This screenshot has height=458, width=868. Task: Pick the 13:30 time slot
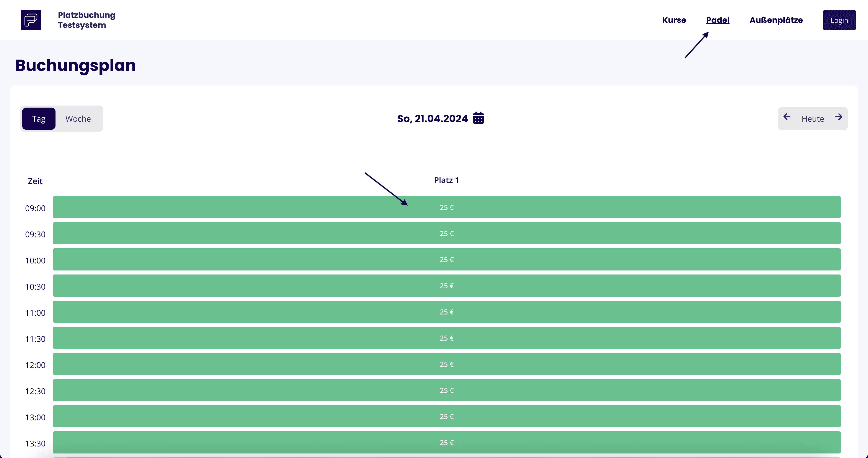(x=447, y=442)
